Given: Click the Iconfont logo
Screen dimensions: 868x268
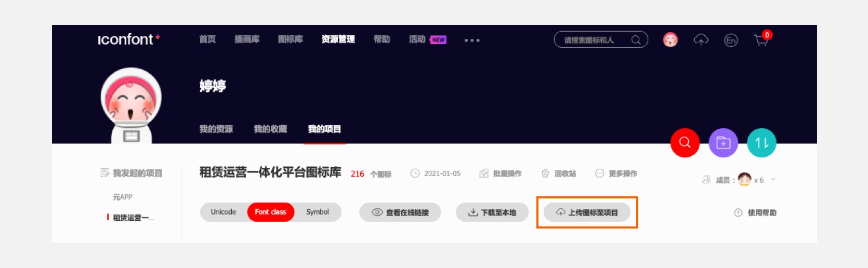Looking at the screenshot, I should pos(128,39).
